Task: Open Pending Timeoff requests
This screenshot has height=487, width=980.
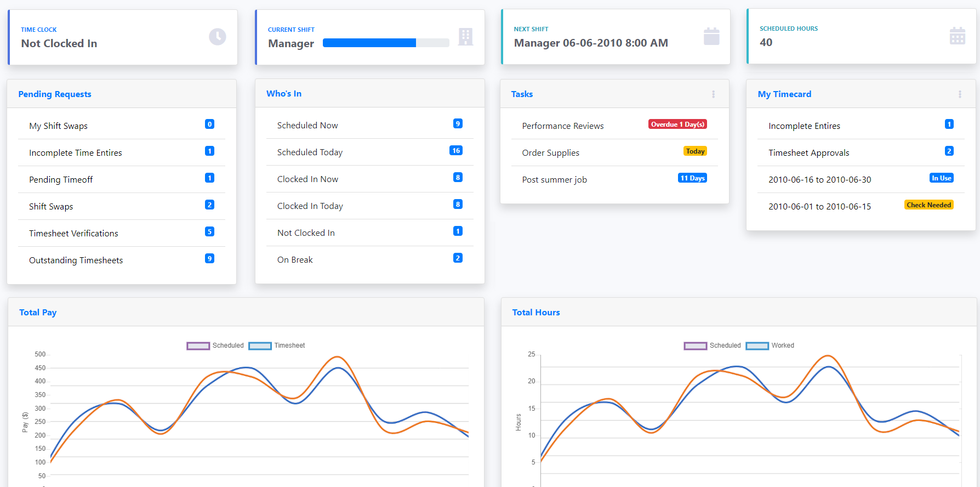Action: pos(122,179)
